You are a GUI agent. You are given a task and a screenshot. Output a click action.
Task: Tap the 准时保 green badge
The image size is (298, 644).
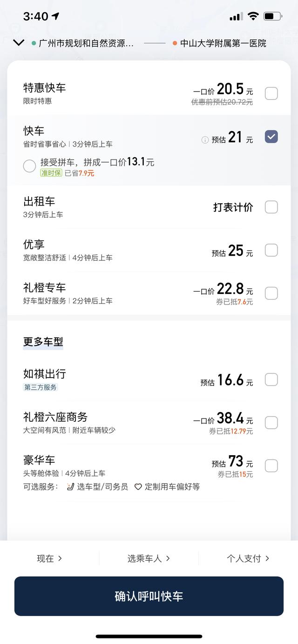[x=51, y=173]
